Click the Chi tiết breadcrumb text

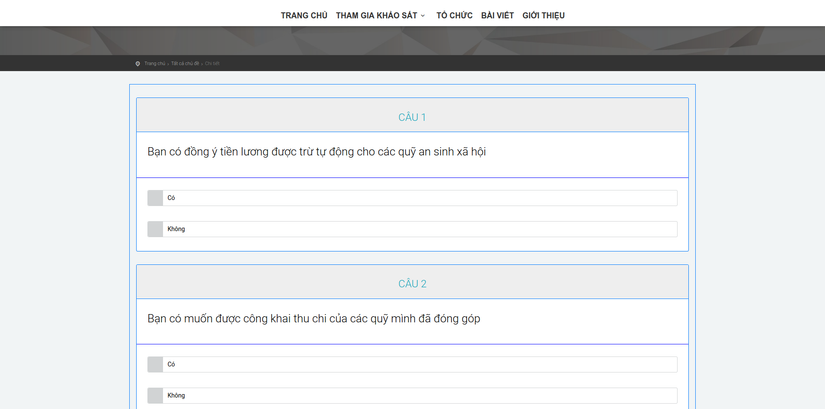pos(212,63)
